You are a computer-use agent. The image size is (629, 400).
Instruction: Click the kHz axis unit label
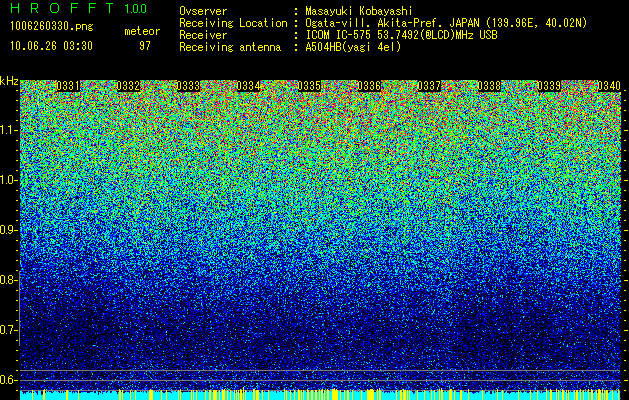(x=9, y=81)
